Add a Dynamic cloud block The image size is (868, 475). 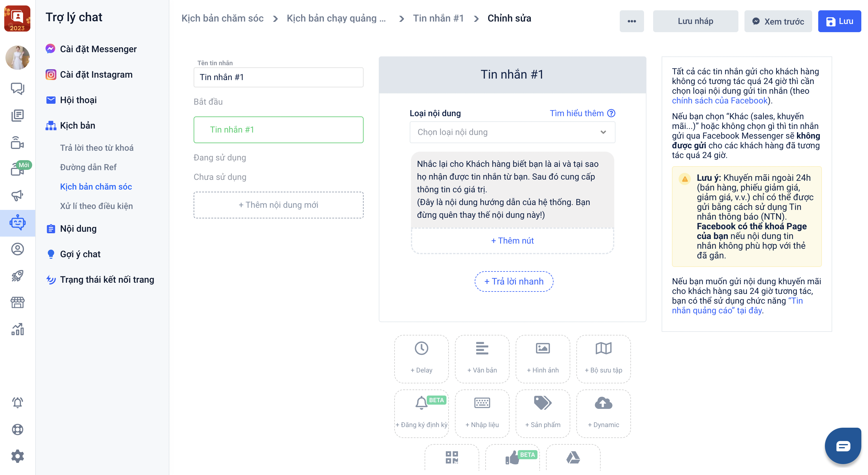(603, 413)
